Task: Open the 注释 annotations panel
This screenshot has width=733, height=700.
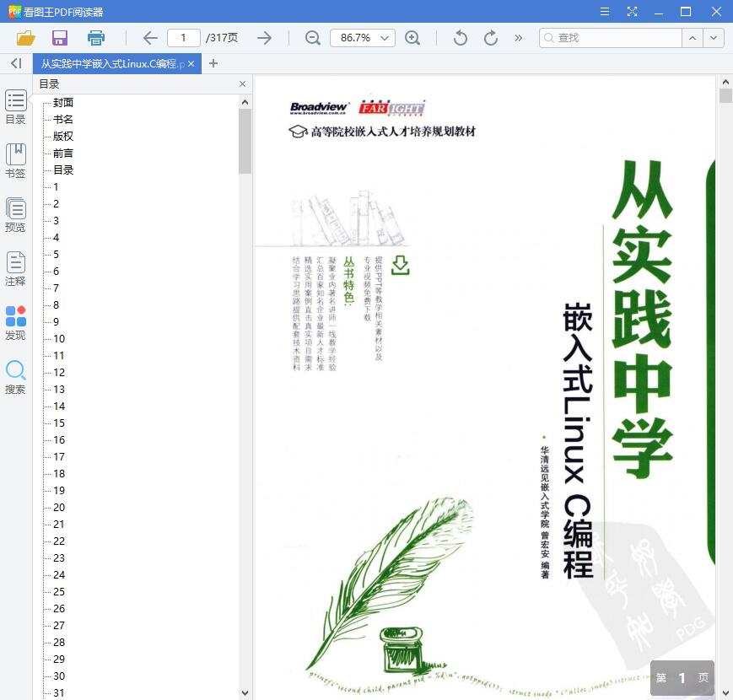Action: point(15,269)
